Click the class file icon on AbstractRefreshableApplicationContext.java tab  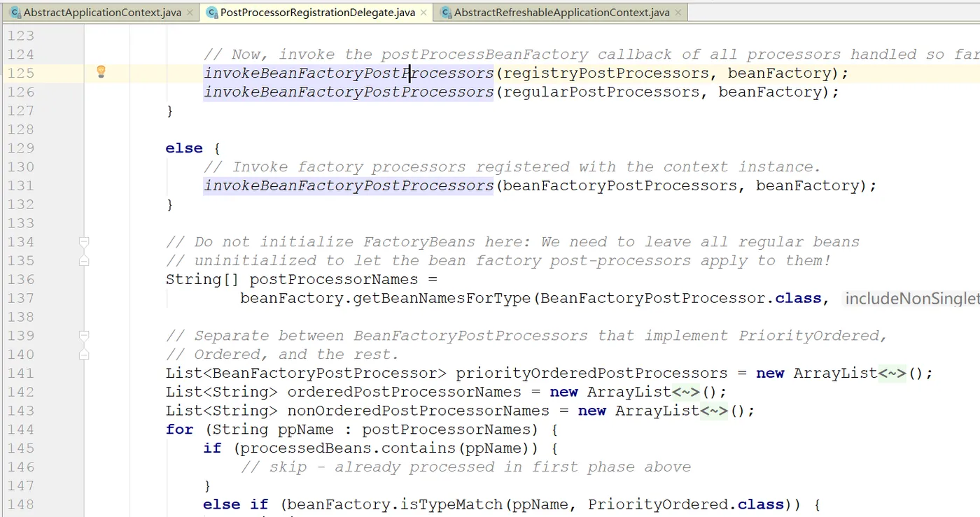pos(445,13)
